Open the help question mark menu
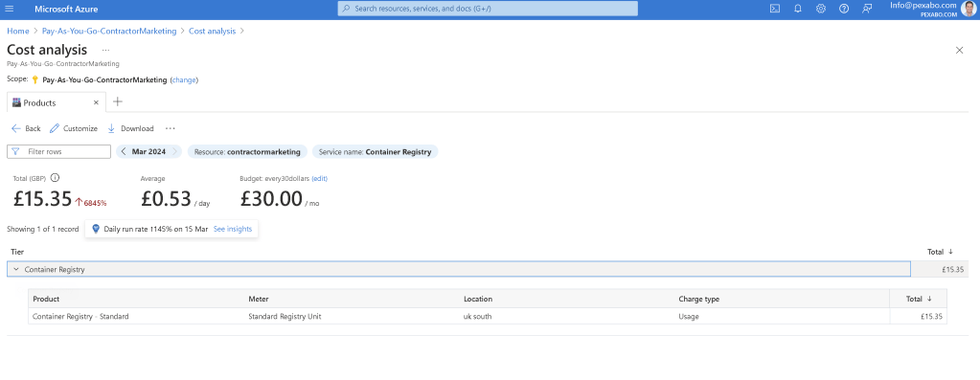 pos(844,9)
